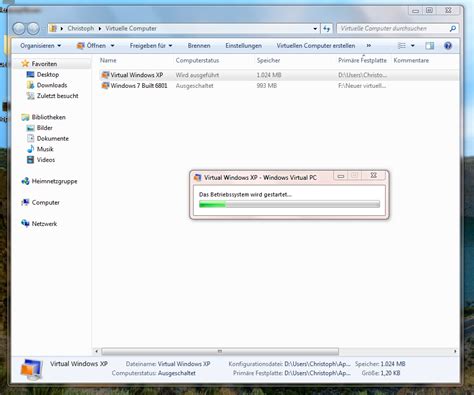Click the Favoriten star icon
474x395 pixels.
click(x=25, y=63)
